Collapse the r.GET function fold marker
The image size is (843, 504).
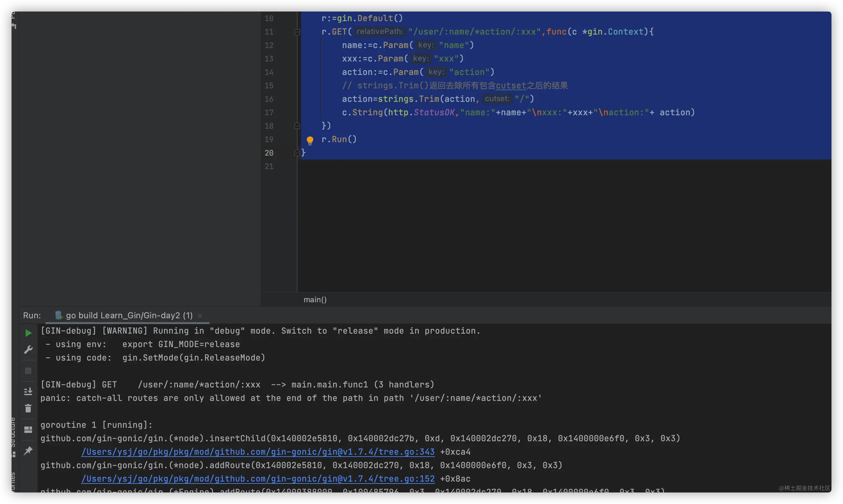(297, 32)
